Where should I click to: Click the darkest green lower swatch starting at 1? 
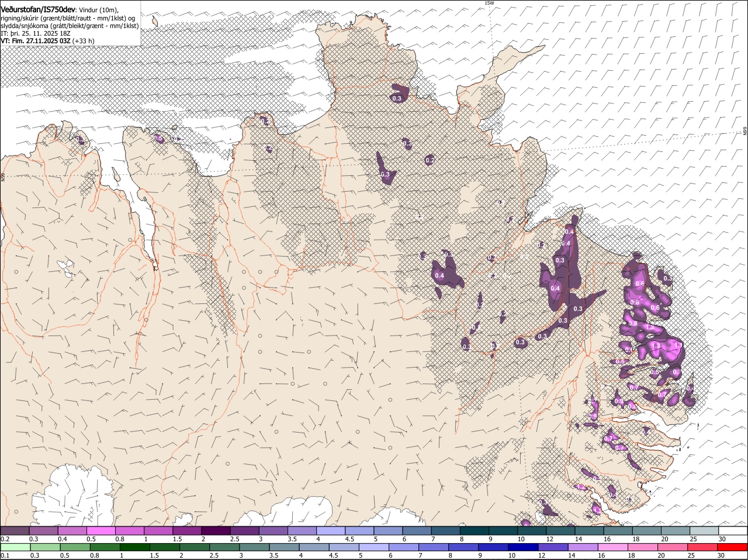coord(134,547)
